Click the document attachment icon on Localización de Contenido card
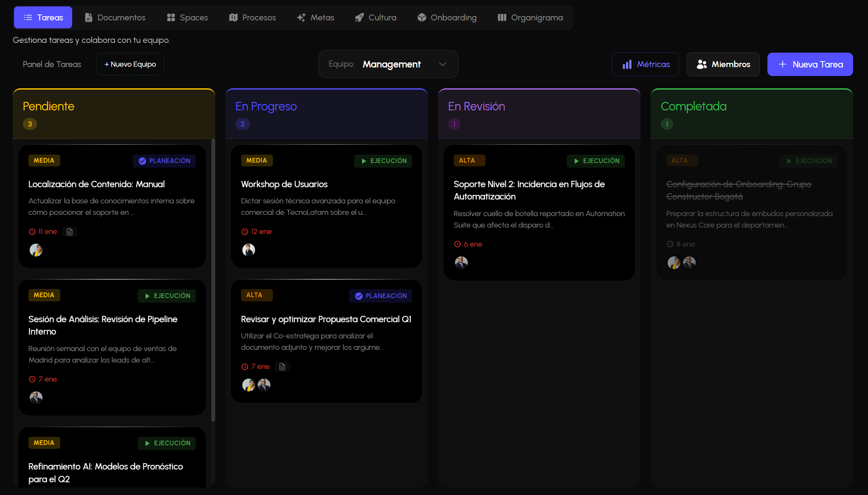The width and height of the screenshot is (868, 495). [70, 232]
